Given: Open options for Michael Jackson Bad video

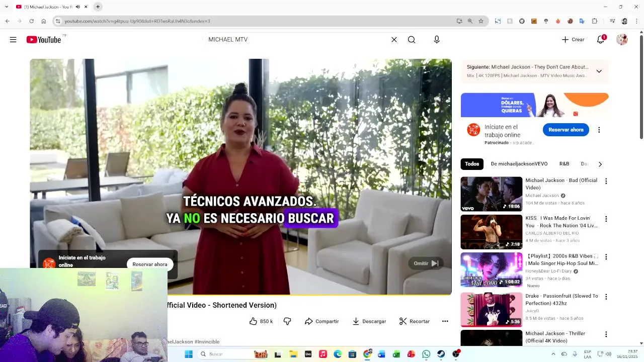Looking at the screenshot, I should [x=606, y=181].
